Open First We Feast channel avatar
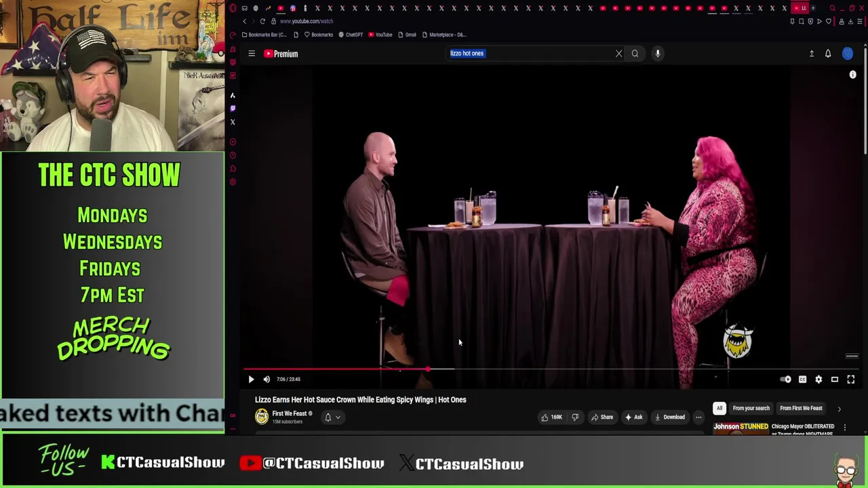 point(262,417)
